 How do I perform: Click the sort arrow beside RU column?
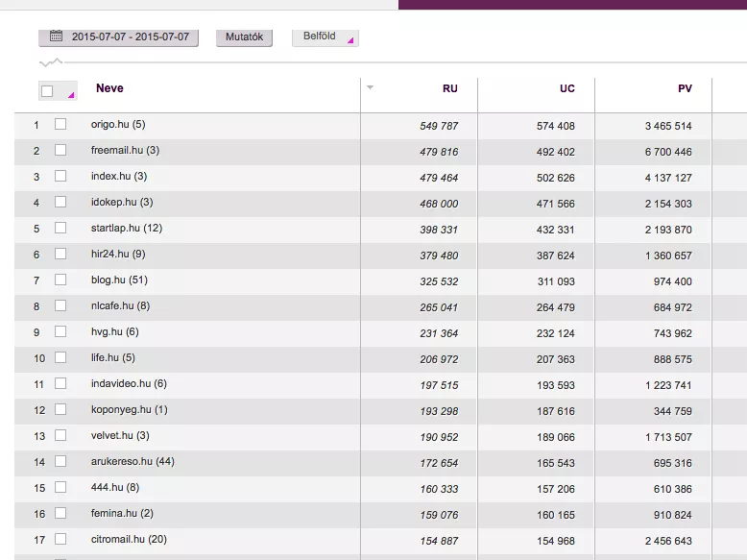pyautogui.click(x=371, y=87)
